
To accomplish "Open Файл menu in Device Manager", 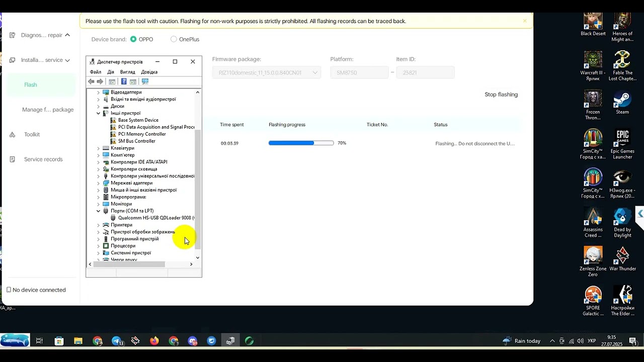I will point(95,72).
